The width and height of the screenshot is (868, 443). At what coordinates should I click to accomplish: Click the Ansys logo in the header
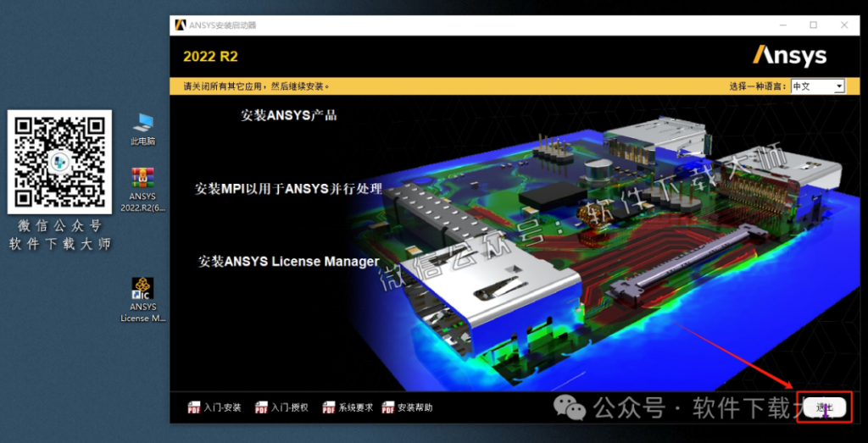789,56
